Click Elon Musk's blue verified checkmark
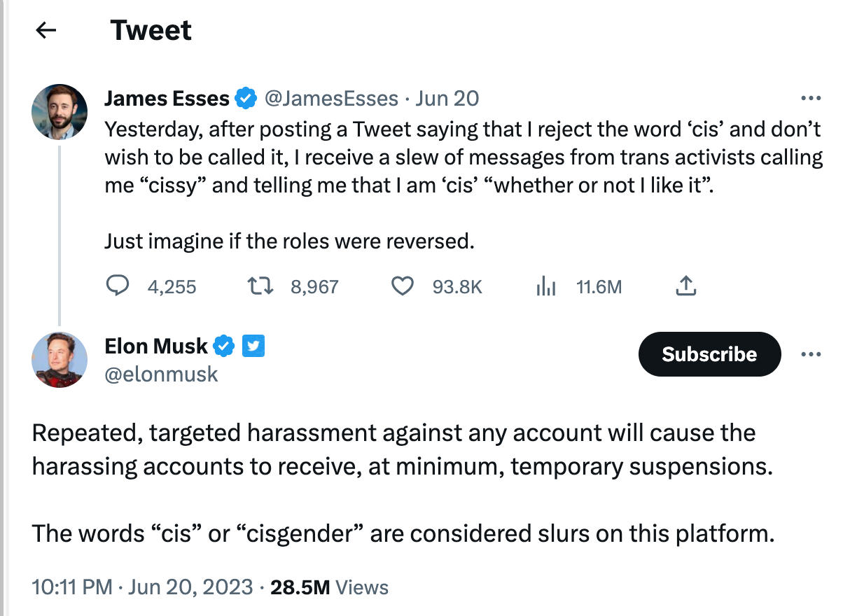This screenshot has width=843, height=616. coord(223,346)
